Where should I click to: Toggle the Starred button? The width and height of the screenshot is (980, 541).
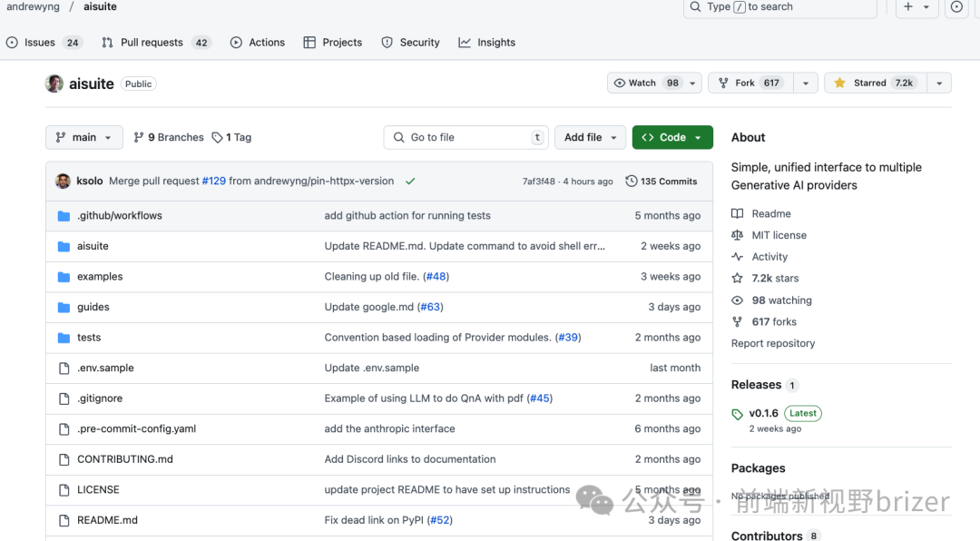(875, 83)
